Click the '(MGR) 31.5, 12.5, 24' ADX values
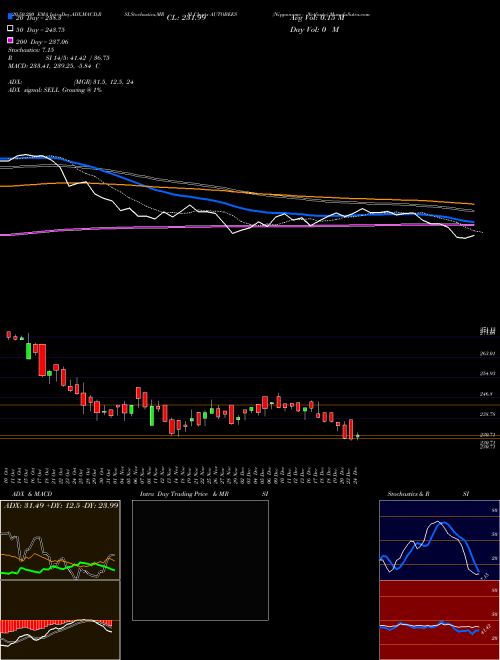Screen dimensions: 500x660 pos(103,82)
